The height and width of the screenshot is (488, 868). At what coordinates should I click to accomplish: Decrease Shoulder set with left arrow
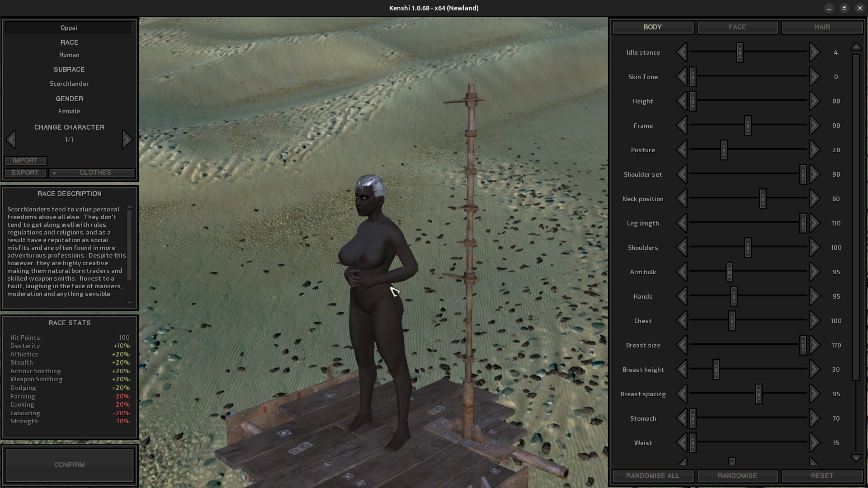pyautogui.click(x=682, y=174)
